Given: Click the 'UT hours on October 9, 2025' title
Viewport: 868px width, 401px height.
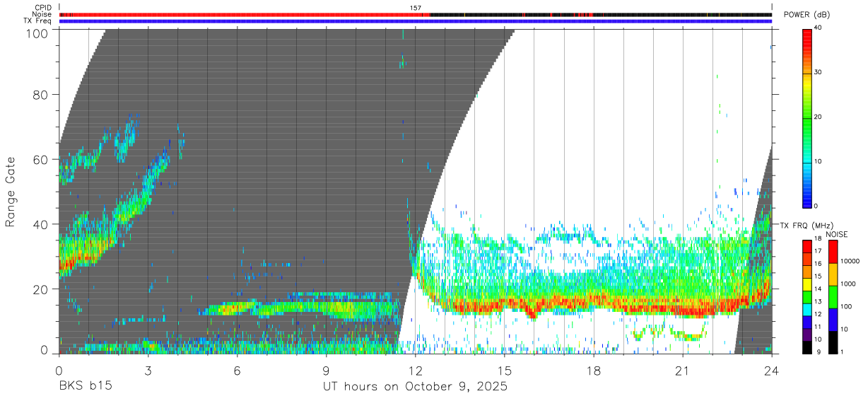Looking at the screenshot, I should click(x=415, y=387).
